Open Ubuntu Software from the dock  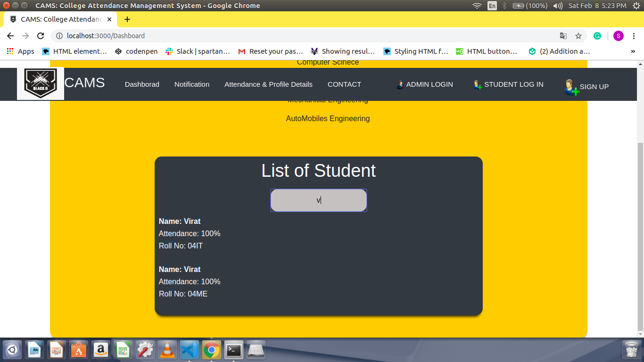79,350
